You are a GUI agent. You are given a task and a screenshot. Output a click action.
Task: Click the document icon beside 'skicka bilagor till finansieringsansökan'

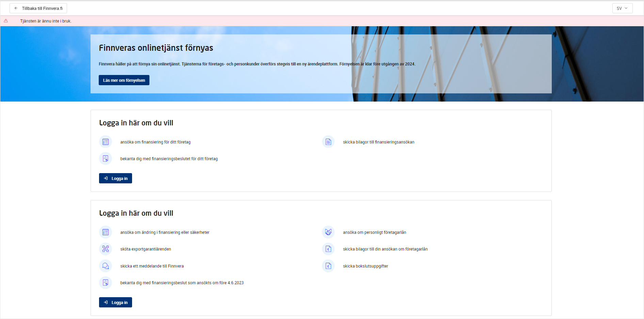tap(328, 142)
